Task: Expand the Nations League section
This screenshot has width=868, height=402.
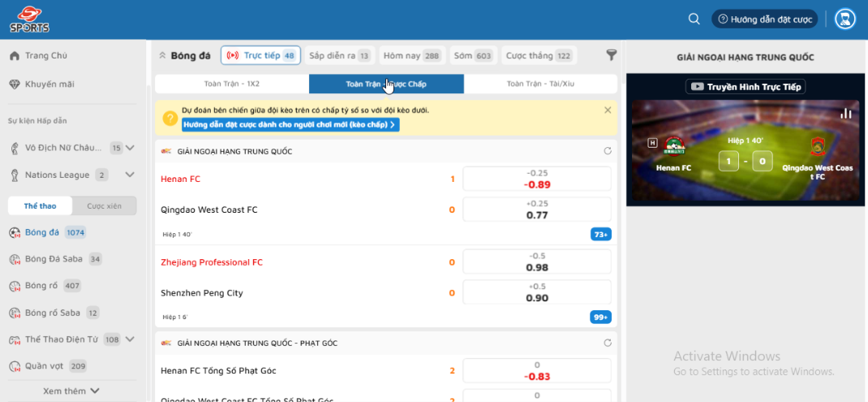Action: 130,175
